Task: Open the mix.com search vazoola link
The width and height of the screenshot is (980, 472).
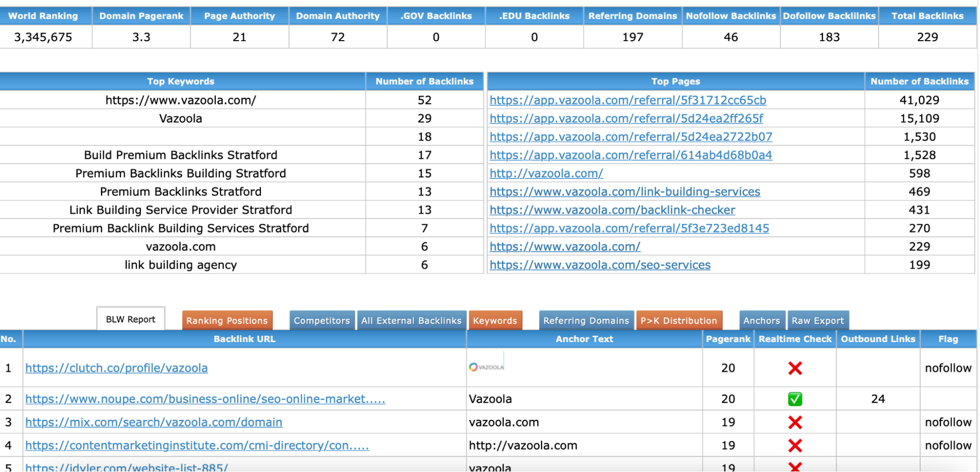Action: [x=154, y=422]
